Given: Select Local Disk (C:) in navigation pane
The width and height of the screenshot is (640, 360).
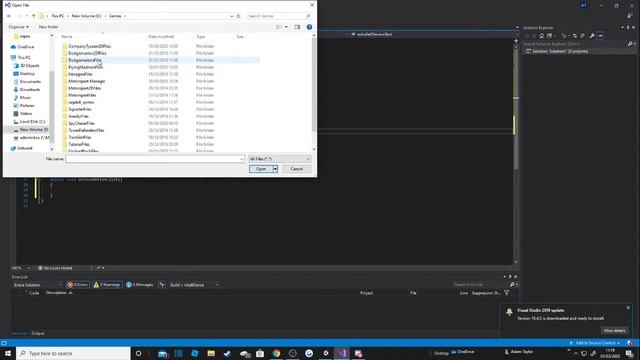Looking at the screenshot, I should click(32, 122).
